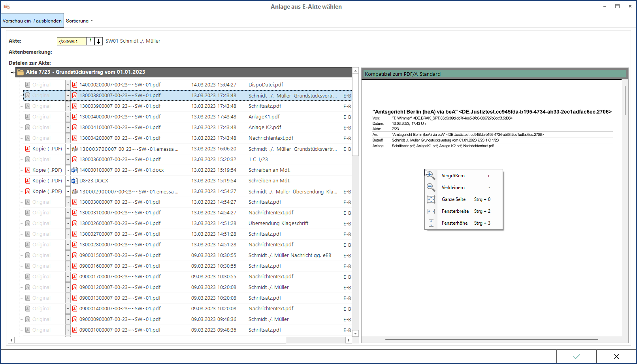The width and height of the screenshot is (637, 364).
Task: Click description 1 C 1/23
Action: (x=258, y=159)
